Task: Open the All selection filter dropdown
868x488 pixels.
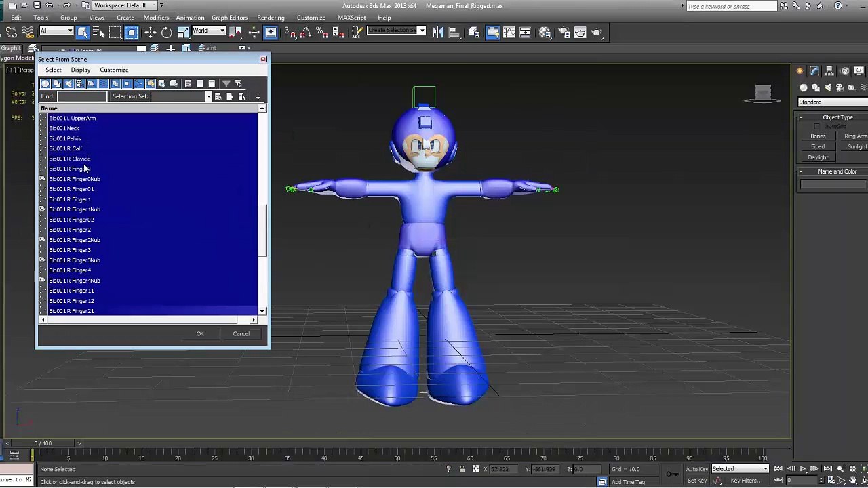Action: 56,31
